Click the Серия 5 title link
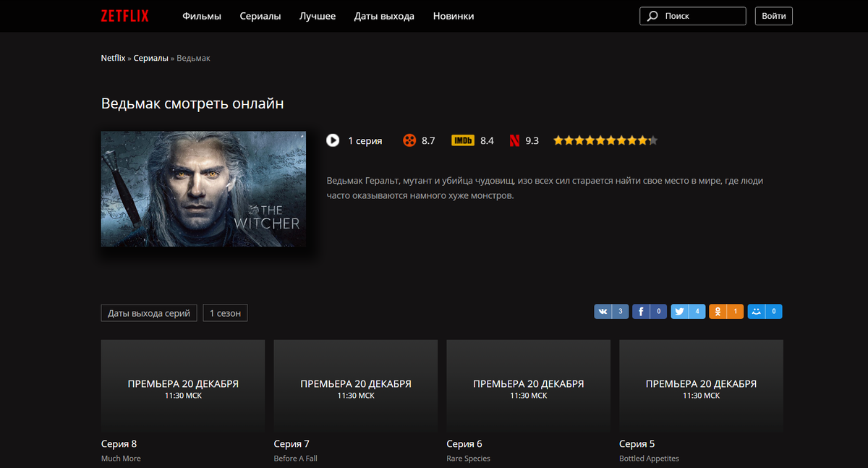Viewport: 868px width, 468px height. (x=637, y=443)
